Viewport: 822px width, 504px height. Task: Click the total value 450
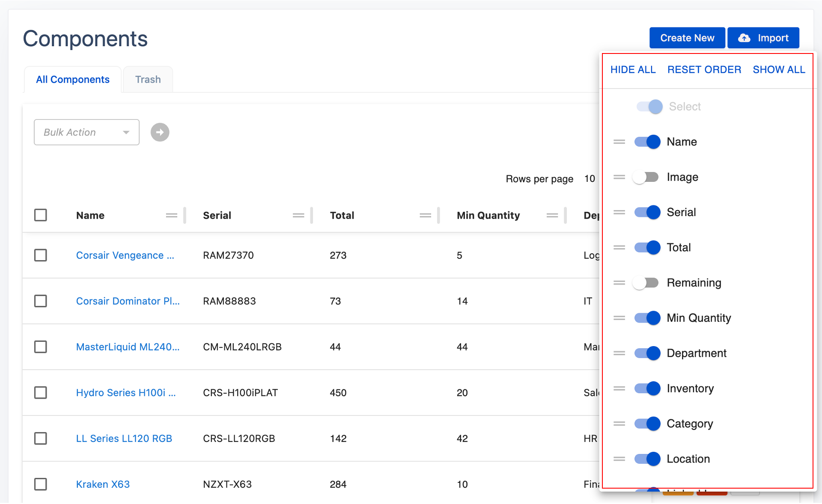(338, 393)
